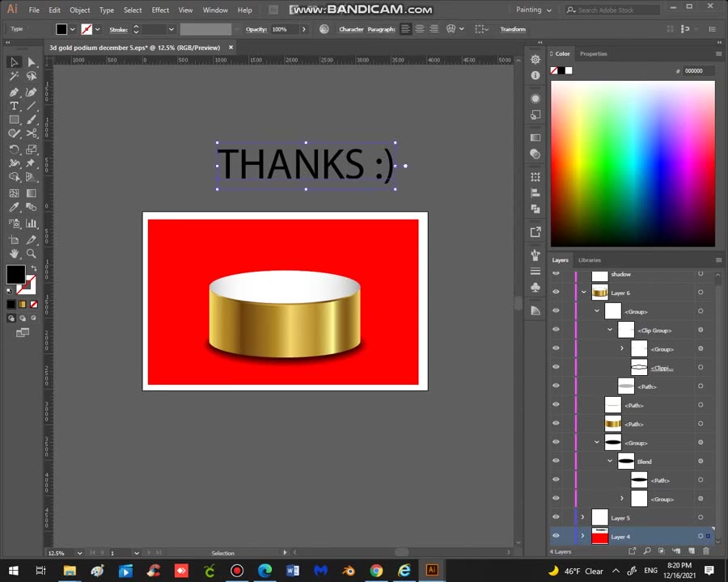Open the fill color dropdown arrow
Image resolution: width=728 pixels, height=582 pixels.
pyautogui.click(x=73, y=29)
